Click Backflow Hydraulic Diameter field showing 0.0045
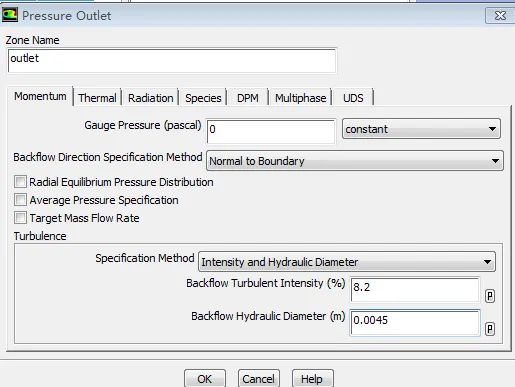This screenshot has width=515, height=387. click(x=415, y=323)
